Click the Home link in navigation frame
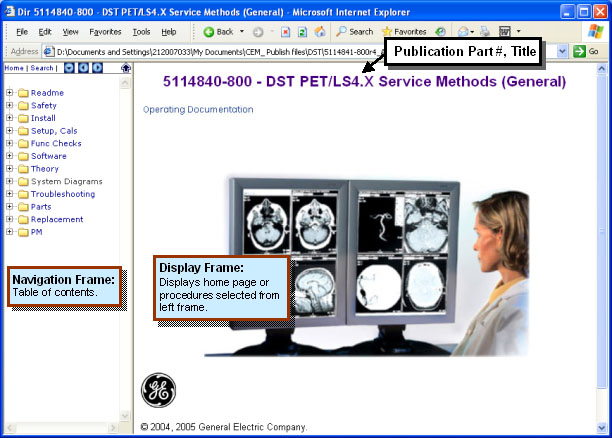612x438 pixels. tap(14, 68)
